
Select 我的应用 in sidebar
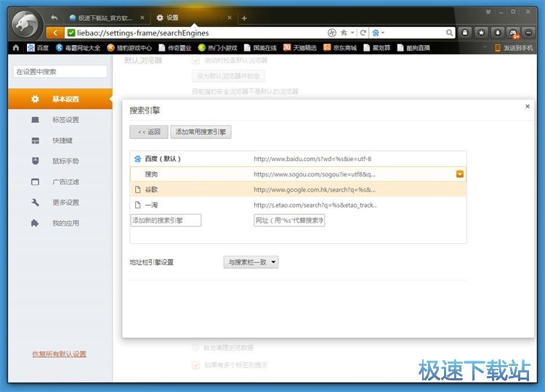[60, 224]
